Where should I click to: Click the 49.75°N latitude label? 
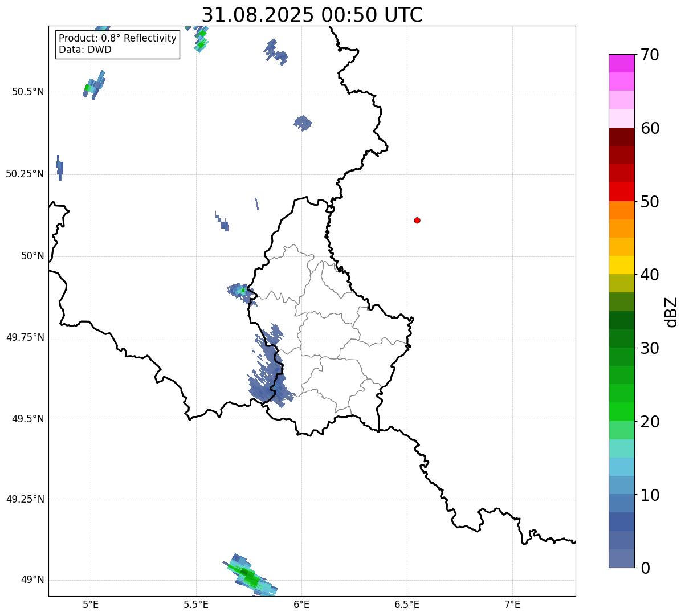25,337
